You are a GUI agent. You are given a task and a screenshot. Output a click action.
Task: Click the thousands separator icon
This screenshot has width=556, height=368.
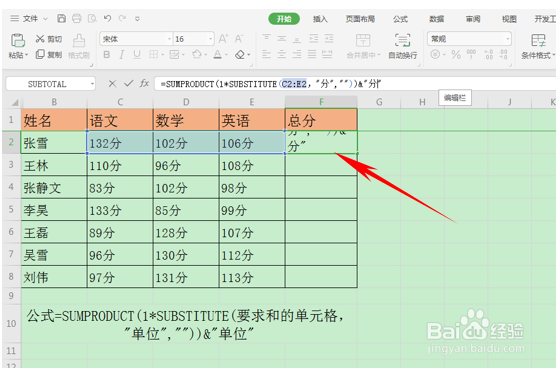(x=471, y=54)
